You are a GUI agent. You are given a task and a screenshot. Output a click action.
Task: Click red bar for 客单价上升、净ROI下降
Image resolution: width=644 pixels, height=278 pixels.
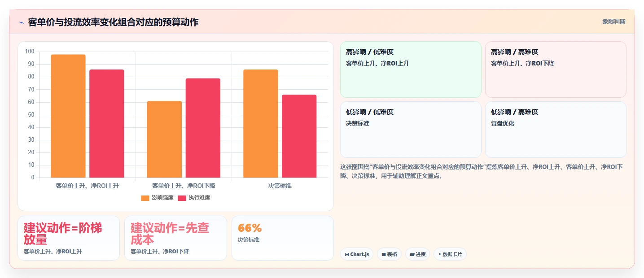click(203, 128)
